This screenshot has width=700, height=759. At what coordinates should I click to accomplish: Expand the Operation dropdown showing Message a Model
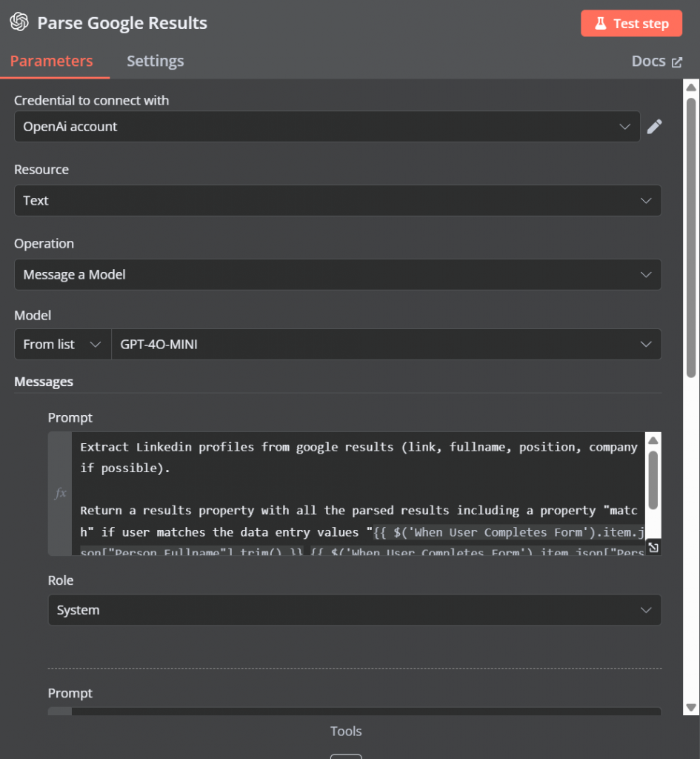338,274
